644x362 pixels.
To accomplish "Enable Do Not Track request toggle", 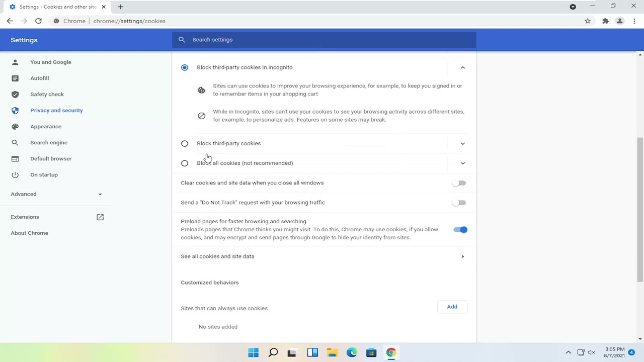I will click(459, 203).
